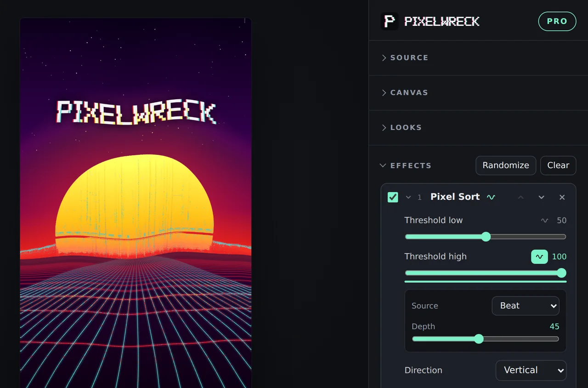Viewport: 588px width, 388px height.
Task: Move Pixel Sort effect up with arrow
Action: point(520,197)
